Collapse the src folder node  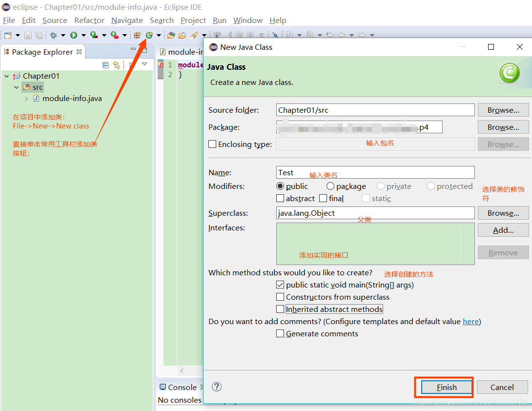tap(16, 87)
